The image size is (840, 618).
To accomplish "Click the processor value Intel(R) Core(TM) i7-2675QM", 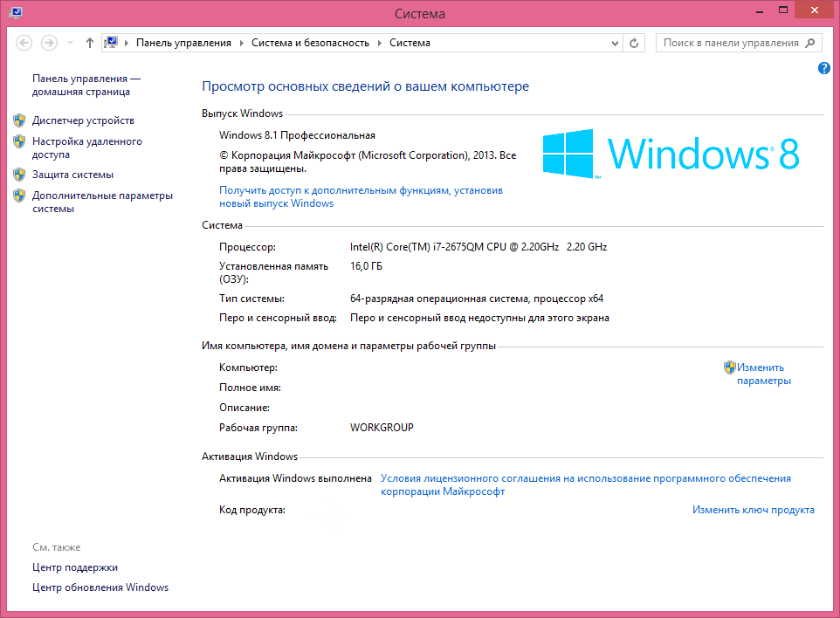I will click(x=479, y=247).
